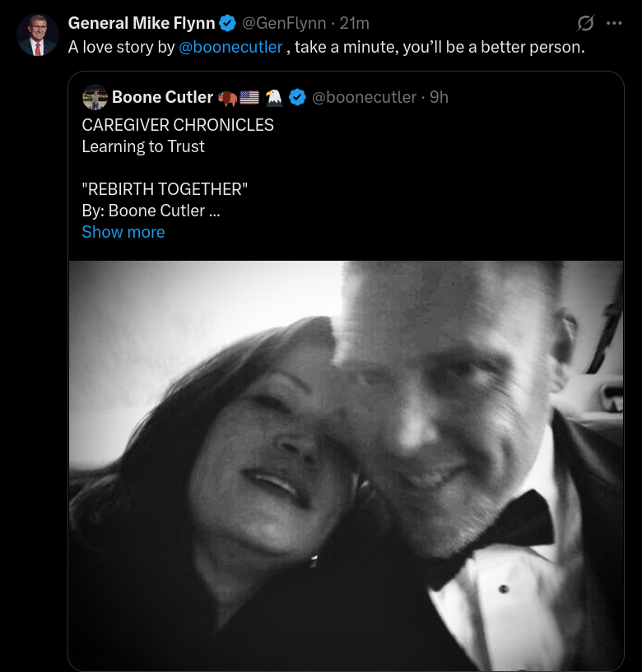
Task: Click the "A love story by" post text
Action: tap(121, 47)
